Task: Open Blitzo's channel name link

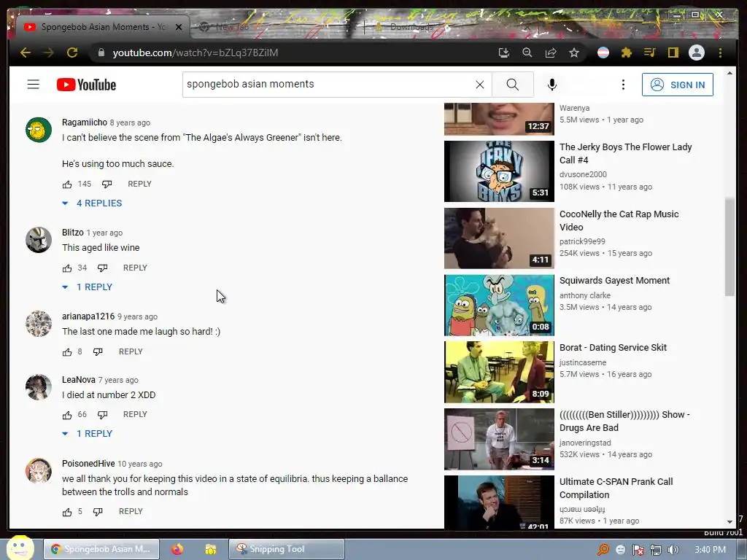Action: point(72,233)
